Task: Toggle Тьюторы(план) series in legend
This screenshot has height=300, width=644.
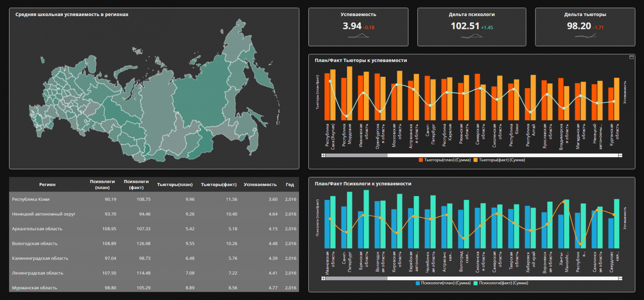Action: pos(445,160)
